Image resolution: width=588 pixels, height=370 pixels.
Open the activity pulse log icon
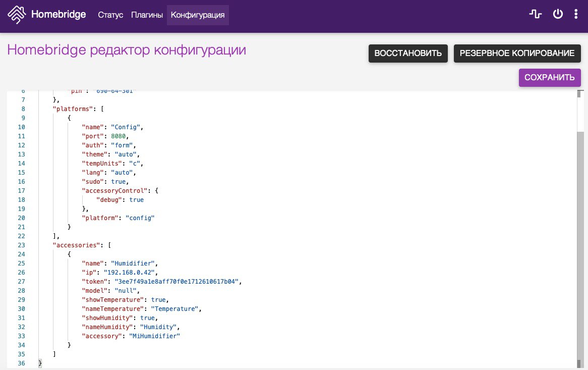(536, 14)
